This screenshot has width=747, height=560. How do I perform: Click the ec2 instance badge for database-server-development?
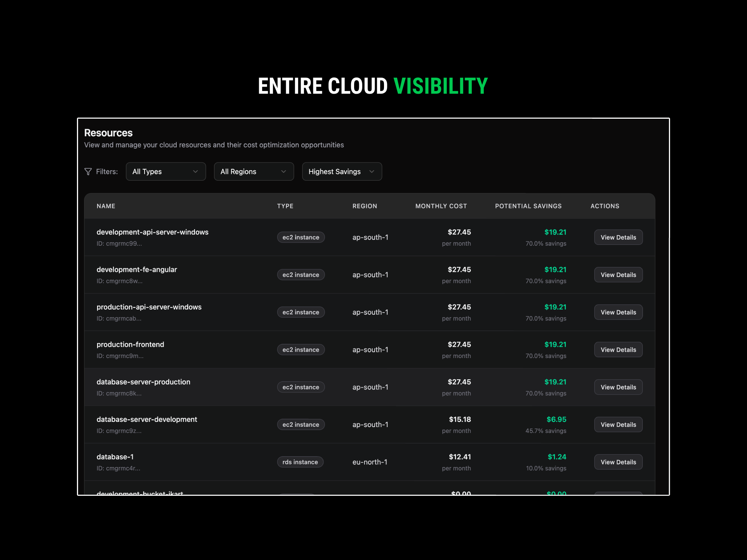(x=301, y=424)
